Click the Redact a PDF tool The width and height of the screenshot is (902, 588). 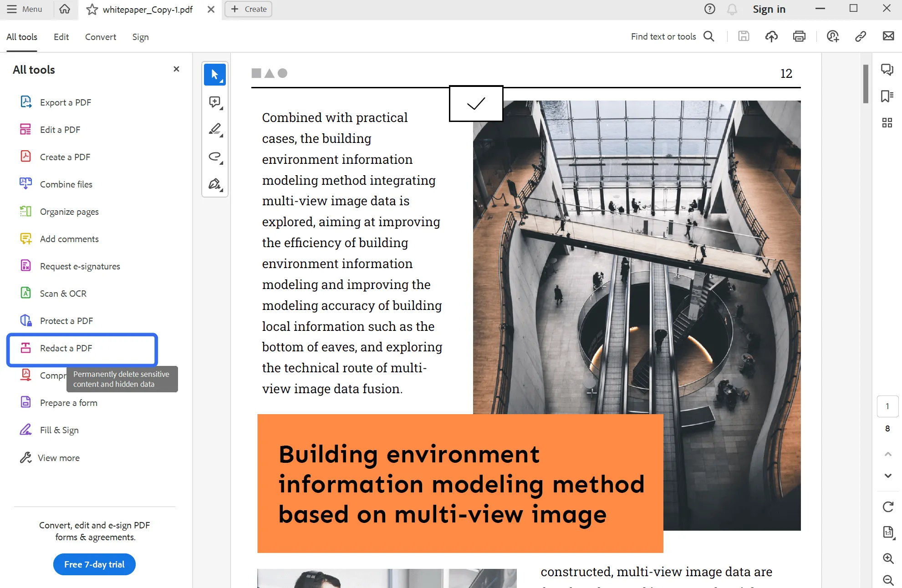tap(65, 348)
